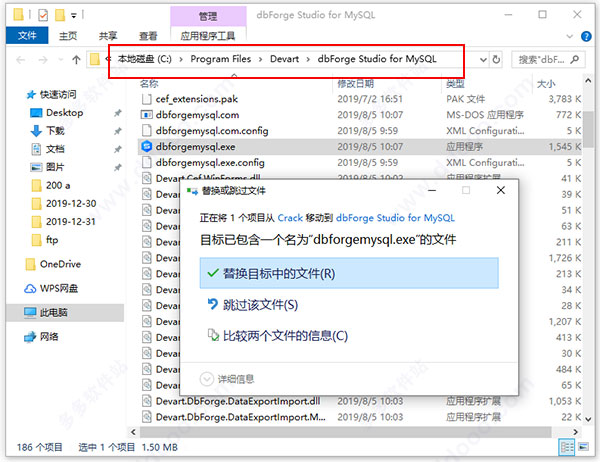This screenshot has width=600, height=462.
Task: Click the search box for dbForge folder
Action: [548, 60]
